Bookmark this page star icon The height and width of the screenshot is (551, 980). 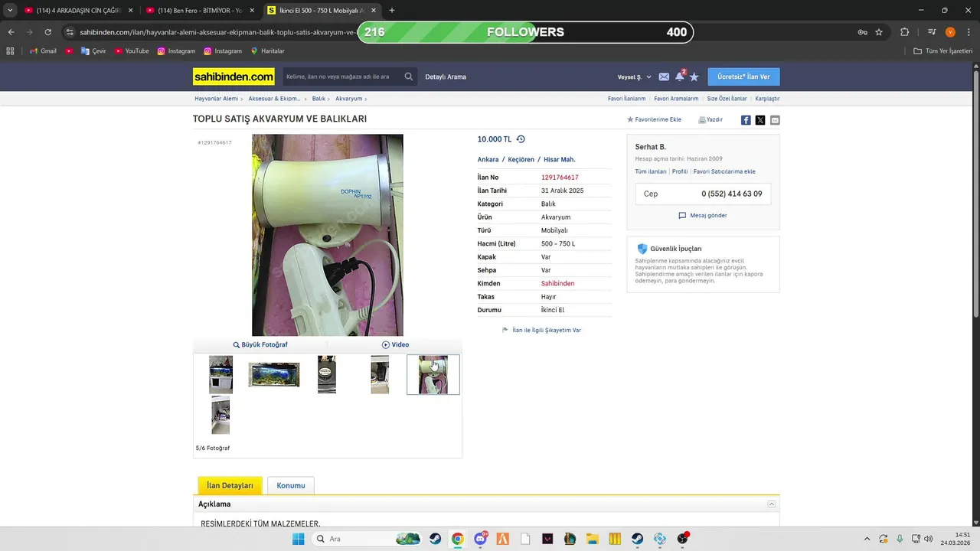coord(879,32)
